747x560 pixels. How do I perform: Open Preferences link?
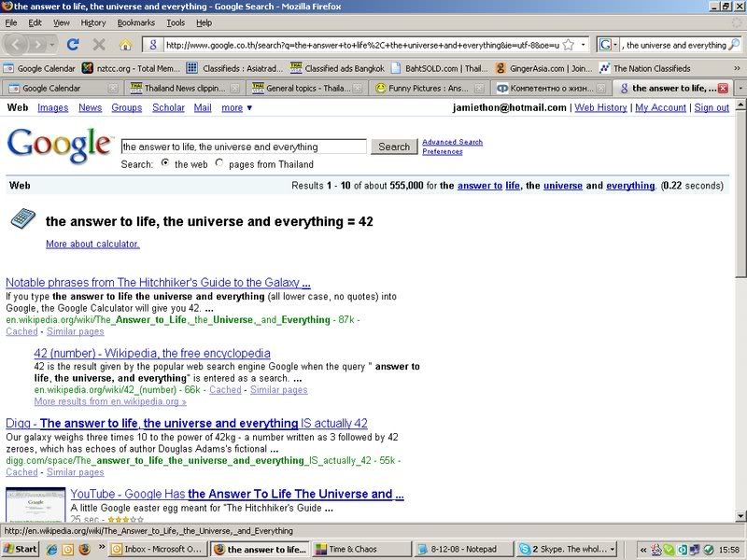(x=442, y=151)
